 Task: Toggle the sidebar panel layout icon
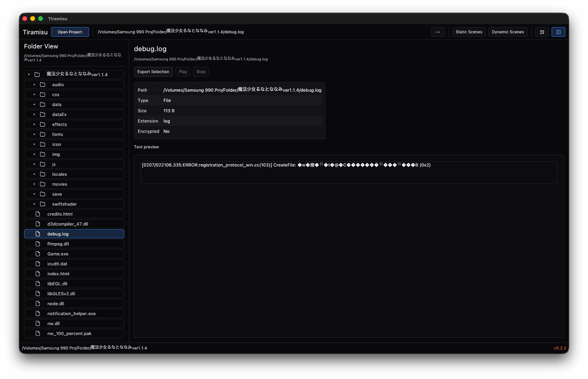[x=558, y=32]
